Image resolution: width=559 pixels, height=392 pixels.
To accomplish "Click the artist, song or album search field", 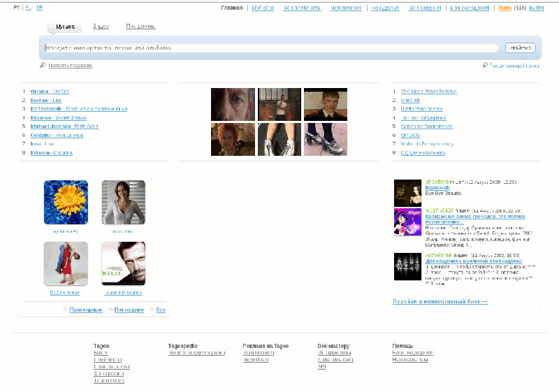I will 271,48.
